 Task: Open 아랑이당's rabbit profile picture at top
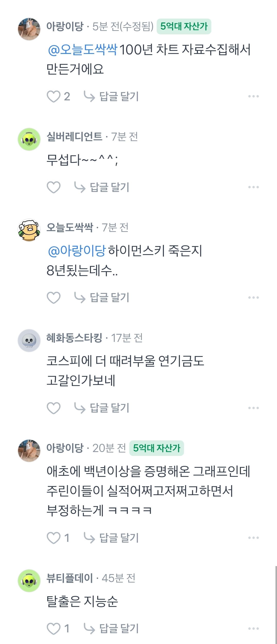29,29
